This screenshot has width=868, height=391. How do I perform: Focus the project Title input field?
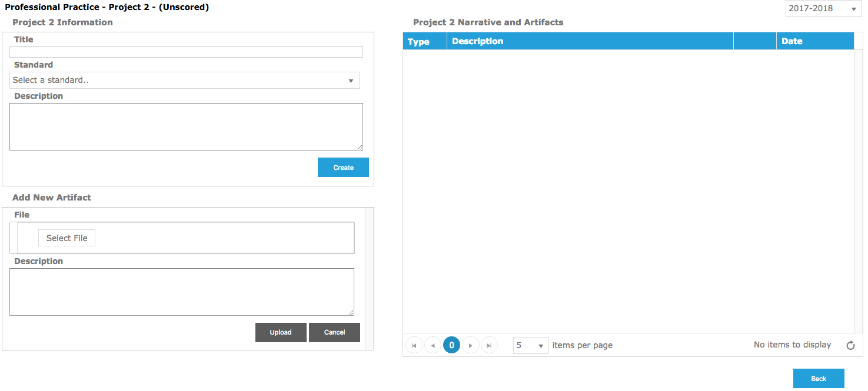tap(186, 52)
